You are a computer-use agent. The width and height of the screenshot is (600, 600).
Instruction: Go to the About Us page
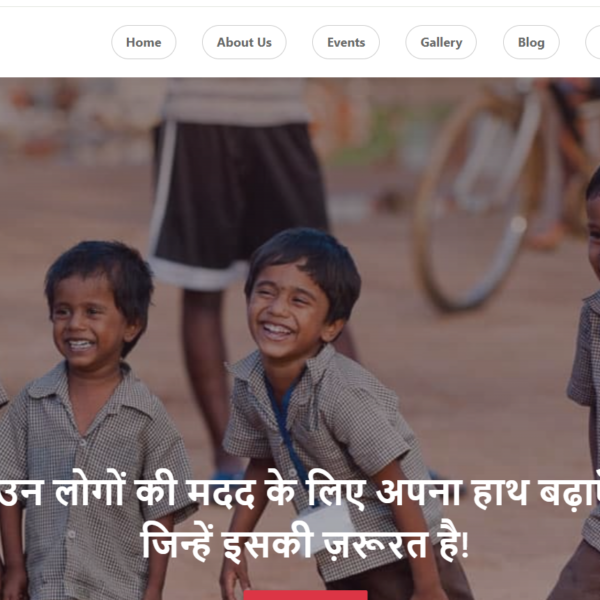tap(244, 42)
